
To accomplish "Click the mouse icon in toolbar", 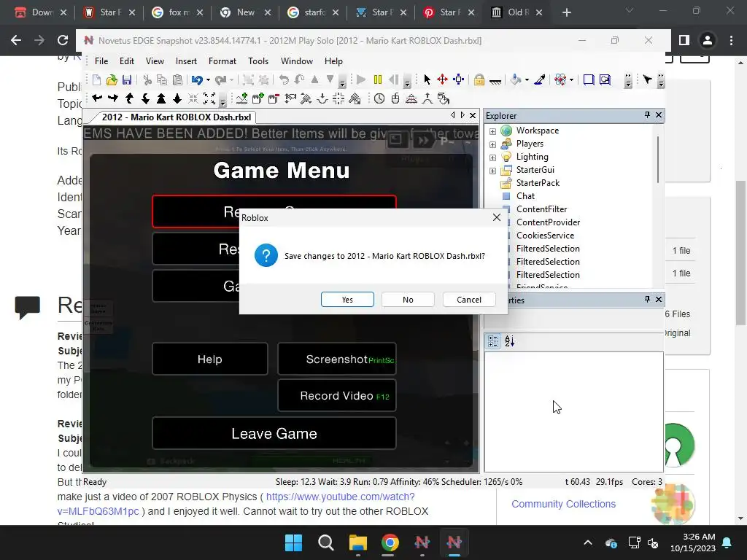I will tap(395, 98).
